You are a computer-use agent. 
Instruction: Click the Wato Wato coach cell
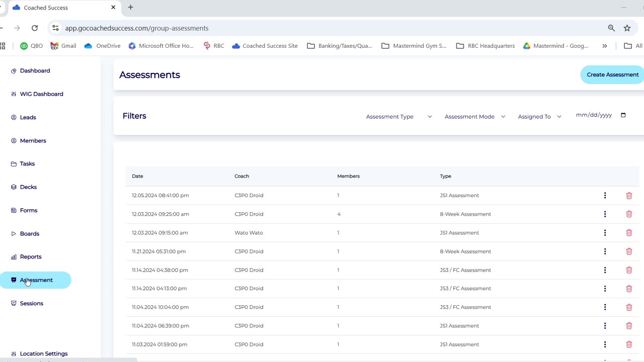249,233
